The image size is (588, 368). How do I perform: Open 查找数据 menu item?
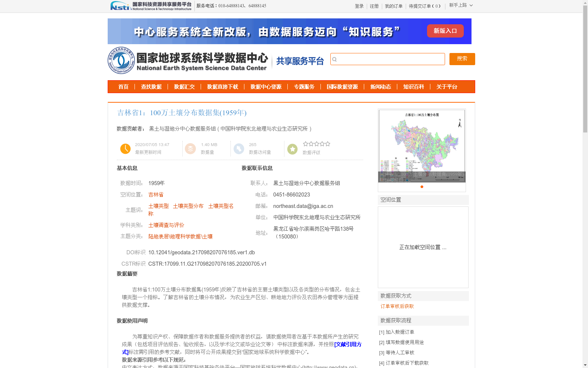pos(151,87)
